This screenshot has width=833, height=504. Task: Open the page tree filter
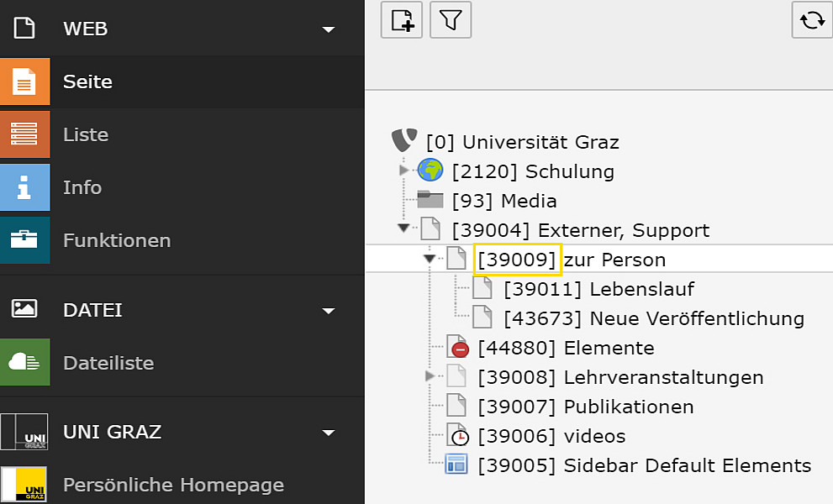(x=451, y=20)
